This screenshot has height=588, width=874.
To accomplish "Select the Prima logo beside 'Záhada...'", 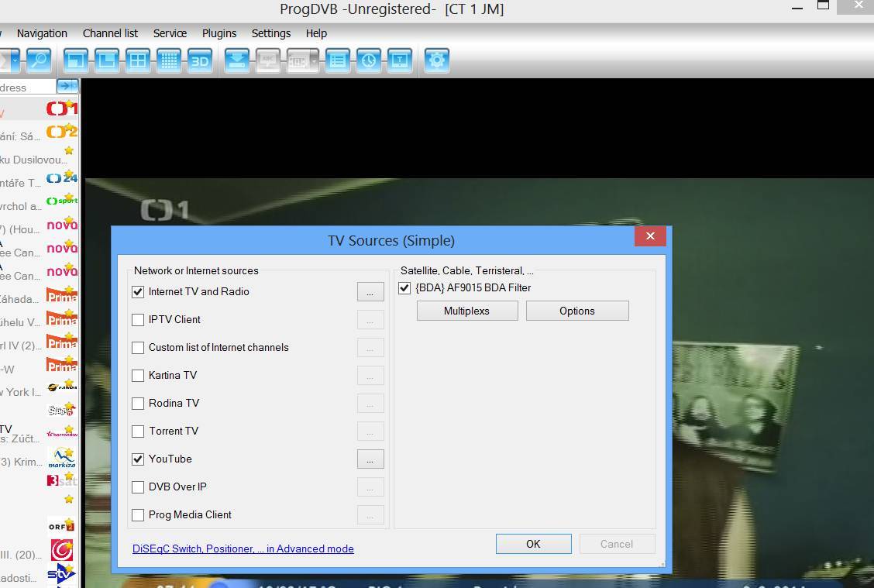I will point(62,294).
